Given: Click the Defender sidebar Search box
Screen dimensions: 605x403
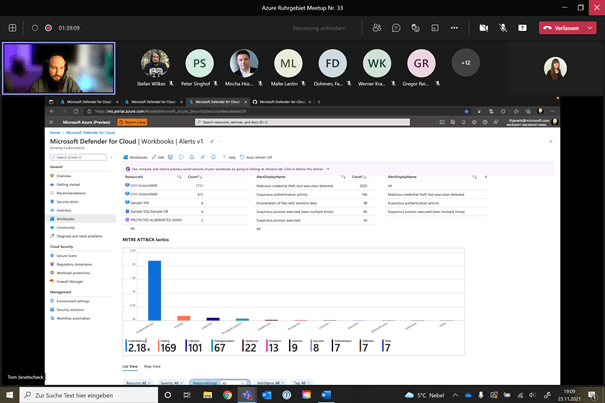Looking at the screenshot, I should 78,157.
